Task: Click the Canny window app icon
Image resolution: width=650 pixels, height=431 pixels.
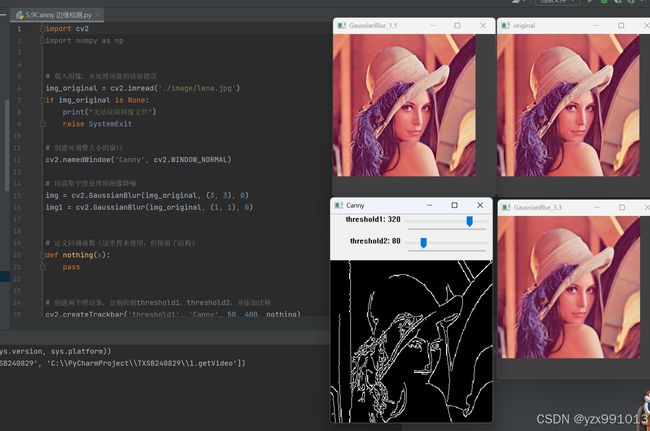Action: point(338,206)
